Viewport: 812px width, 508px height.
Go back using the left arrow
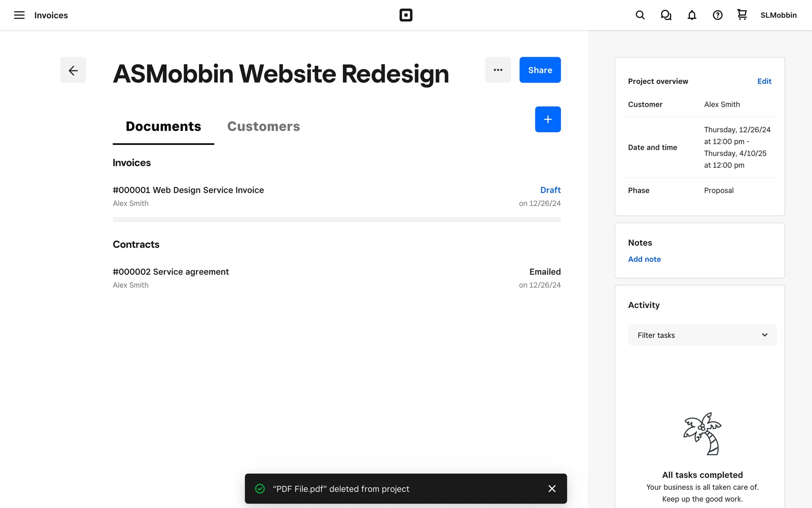click(73, 70)
